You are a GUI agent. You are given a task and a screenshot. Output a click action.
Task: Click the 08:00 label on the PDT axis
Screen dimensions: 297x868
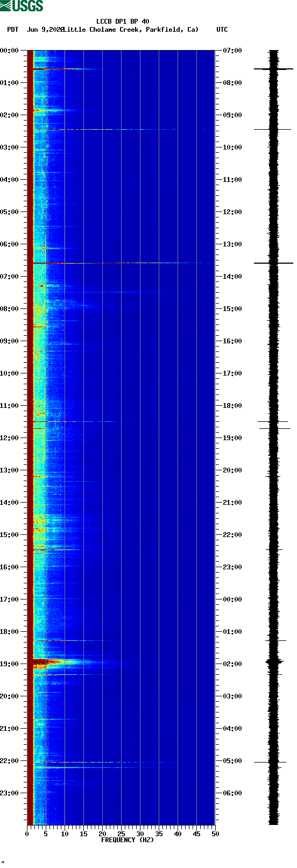10,309
